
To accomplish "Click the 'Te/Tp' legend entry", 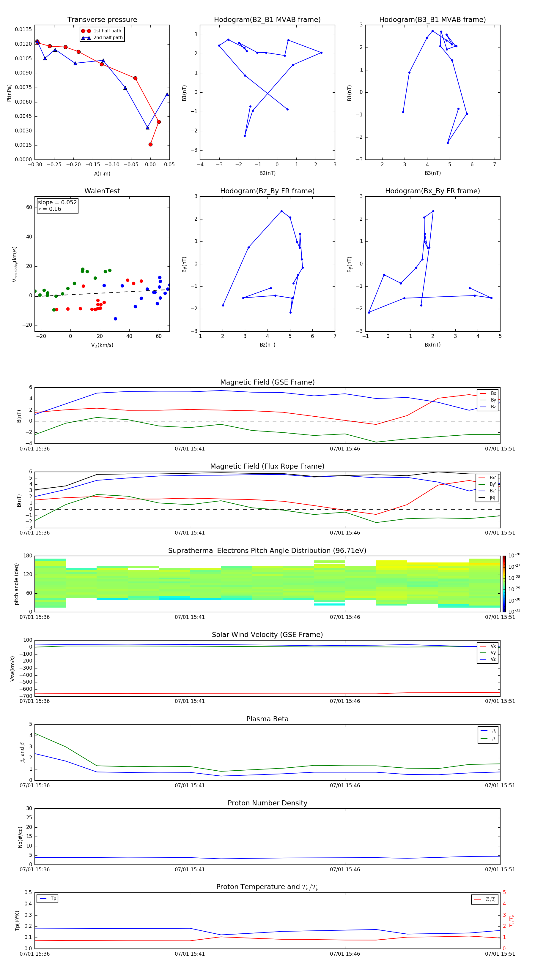I will [485, 899].
